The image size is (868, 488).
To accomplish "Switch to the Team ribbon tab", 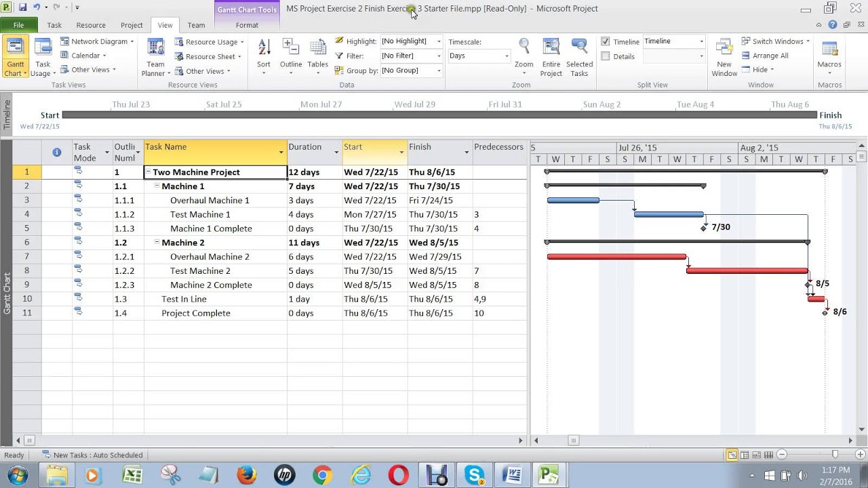I will tap(196, 25).
